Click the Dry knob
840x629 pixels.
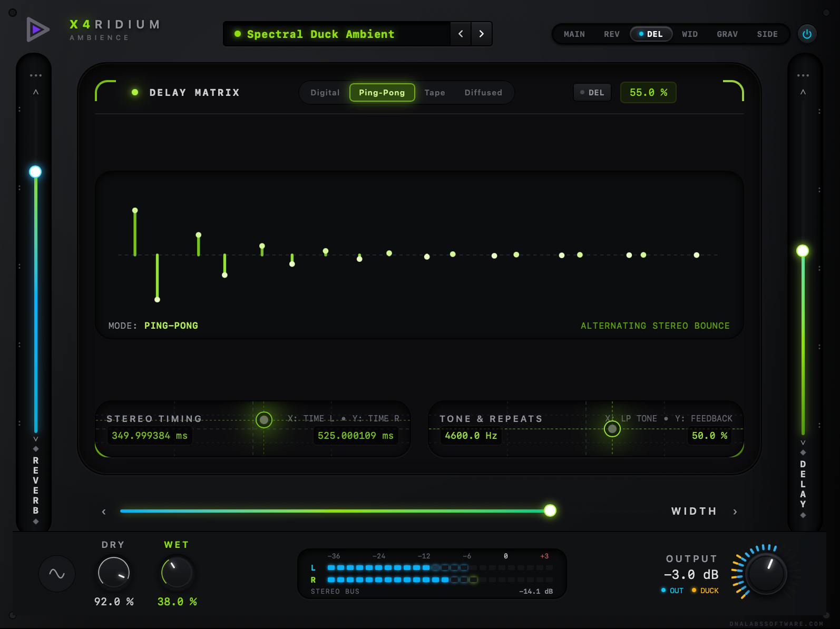click(x=114, y=573)
